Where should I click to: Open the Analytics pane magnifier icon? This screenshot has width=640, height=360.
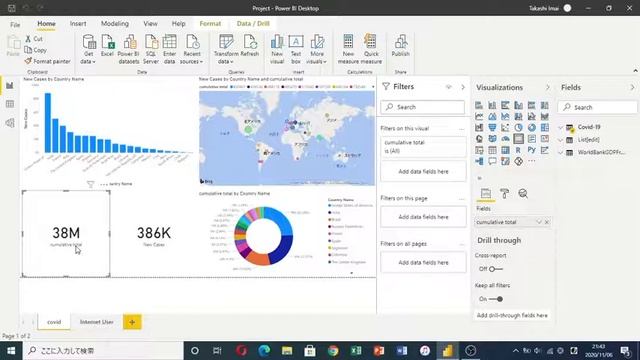click(x=523, y=193)
